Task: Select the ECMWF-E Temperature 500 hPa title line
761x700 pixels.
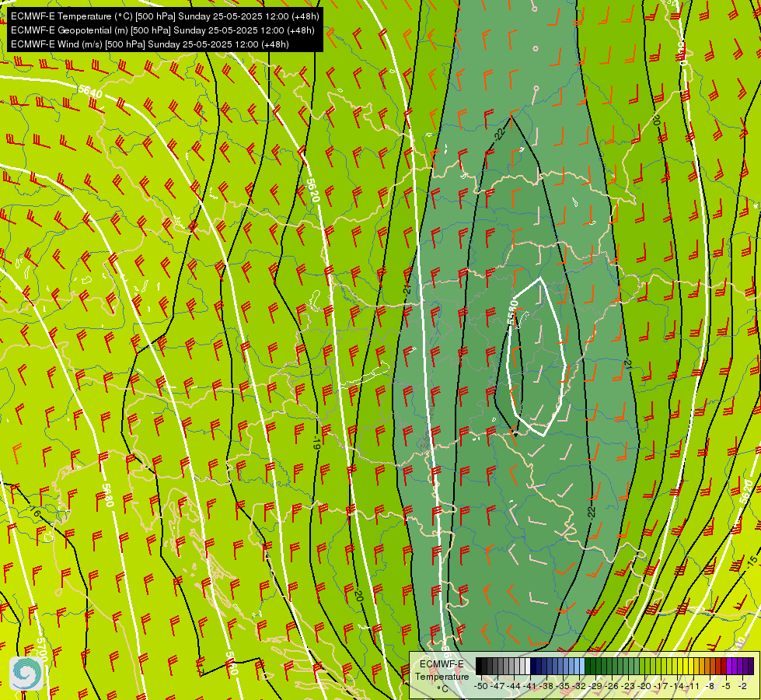Action: pyautogui.click(x=165, y=16)
